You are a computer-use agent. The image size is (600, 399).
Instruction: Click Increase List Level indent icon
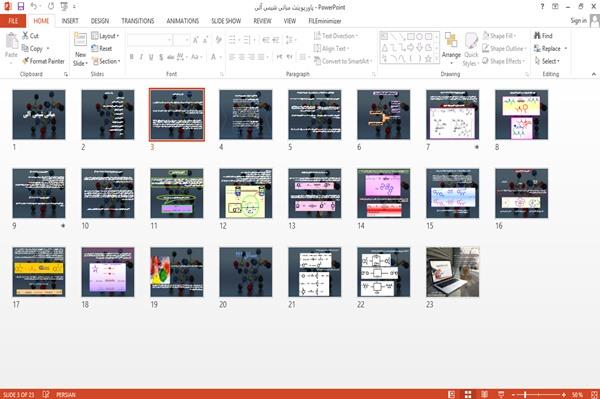click(x=276, y=40)
